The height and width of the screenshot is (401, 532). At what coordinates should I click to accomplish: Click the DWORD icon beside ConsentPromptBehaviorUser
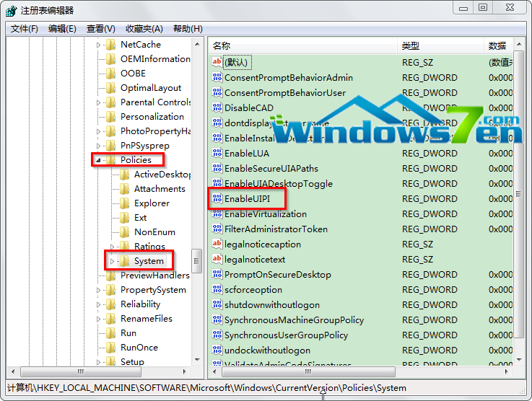pos(217,92)
